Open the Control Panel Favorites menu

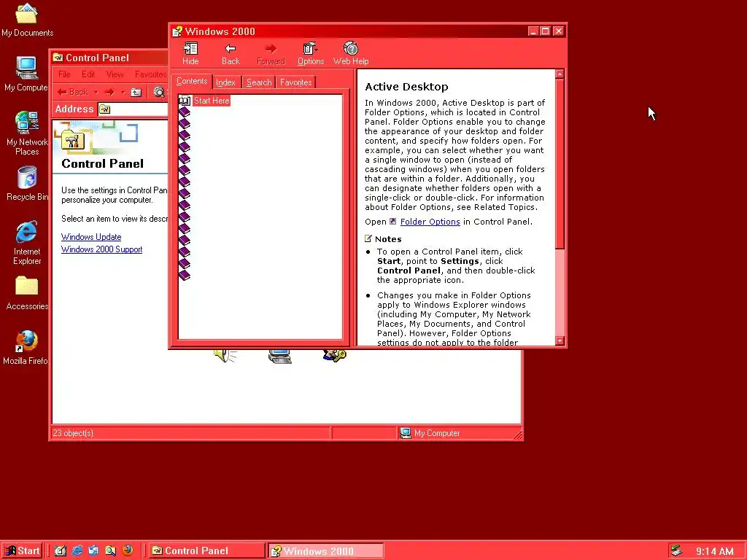[x=150, y=74]
